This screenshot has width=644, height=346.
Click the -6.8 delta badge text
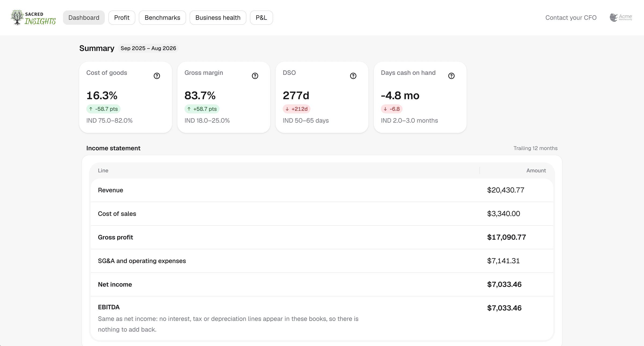point(395,109)
